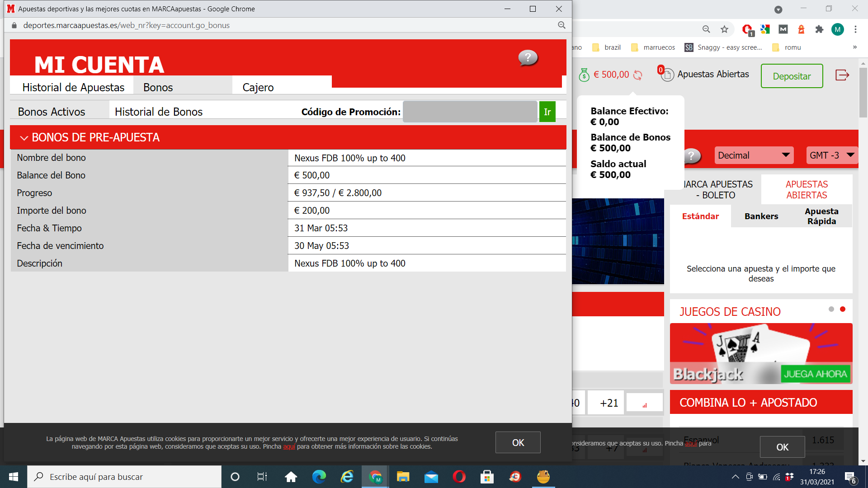
Task: Select the first casino carousel dot
Action: [x=831, y=310]
